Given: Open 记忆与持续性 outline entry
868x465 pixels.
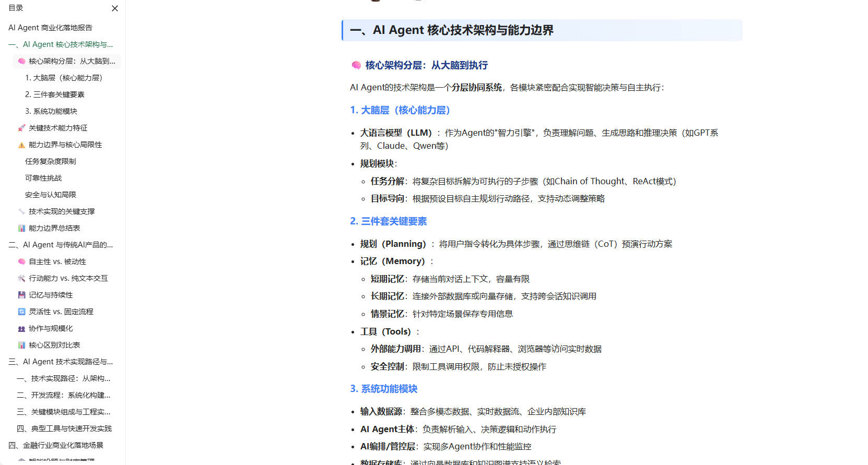Looking at the screenshot, I should [45, 295].
